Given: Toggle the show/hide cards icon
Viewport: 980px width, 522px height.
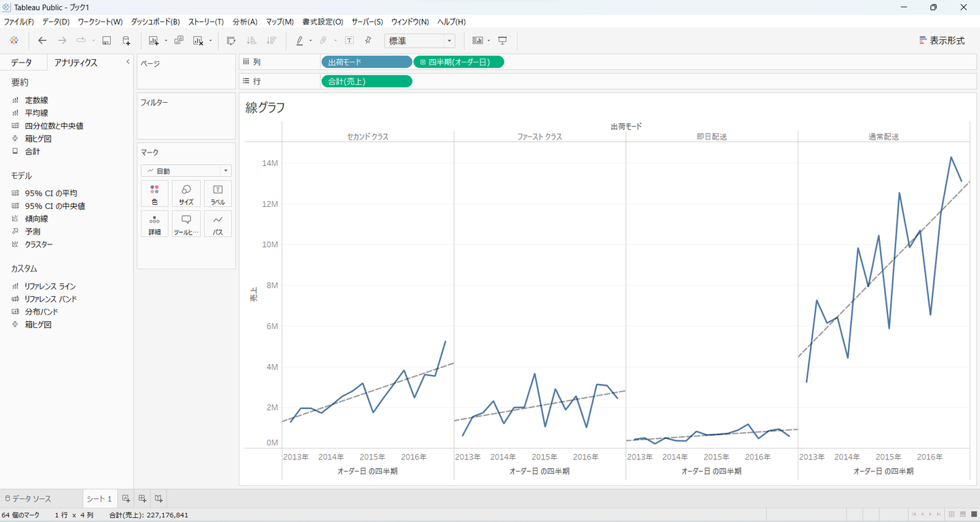Looking at the screenshot, I should (x=477, y=41).
